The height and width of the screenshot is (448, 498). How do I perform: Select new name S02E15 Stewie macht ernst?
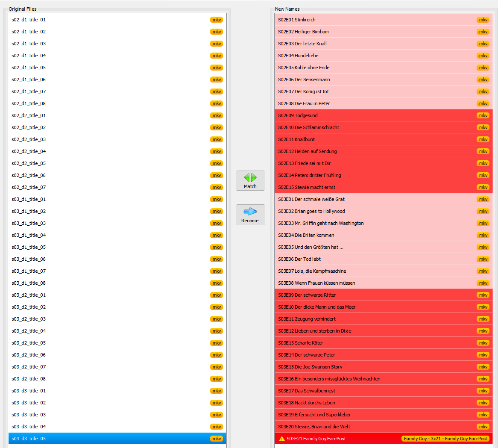click(307, 187)
